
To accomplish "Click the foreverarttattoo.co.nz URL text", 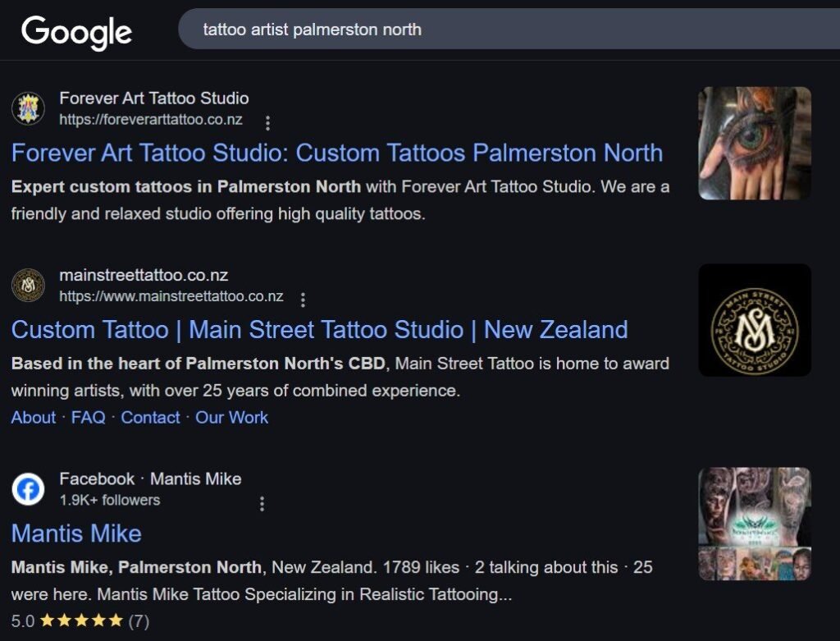I will (x=151, y=120).
